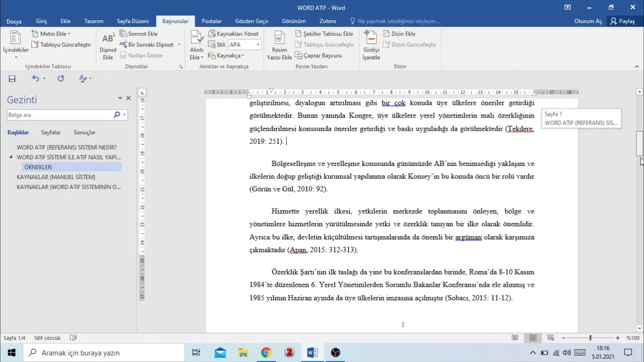Click the Sonnot Ekle endnote icon
This screenshot has height=362, width=644.
tap(123, 34)
